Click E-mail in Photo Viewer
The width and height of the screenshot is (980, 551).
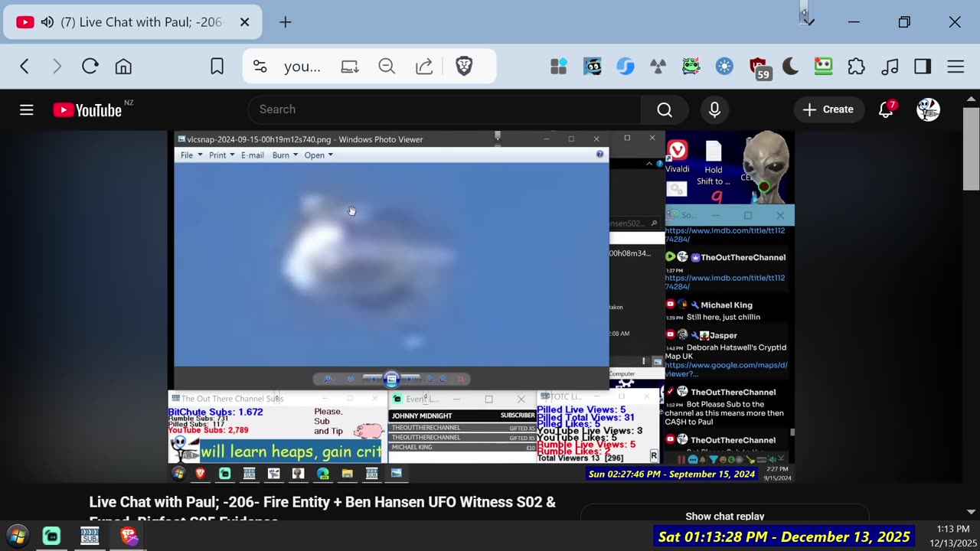tap(253, 155)
